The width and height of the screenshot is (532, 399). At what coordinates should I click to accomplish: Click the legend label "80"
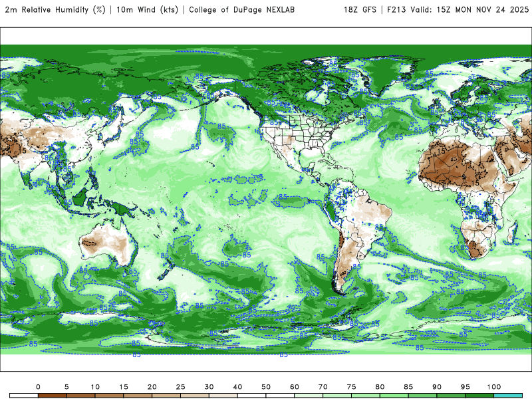tap(380, 387)
